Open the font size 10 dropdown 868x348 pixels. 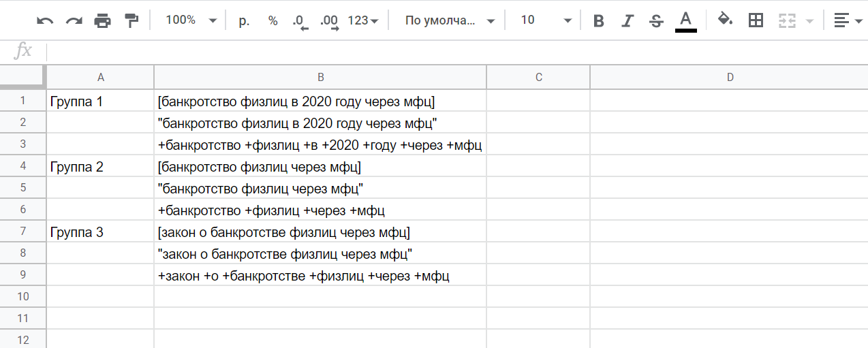(545, 20)
